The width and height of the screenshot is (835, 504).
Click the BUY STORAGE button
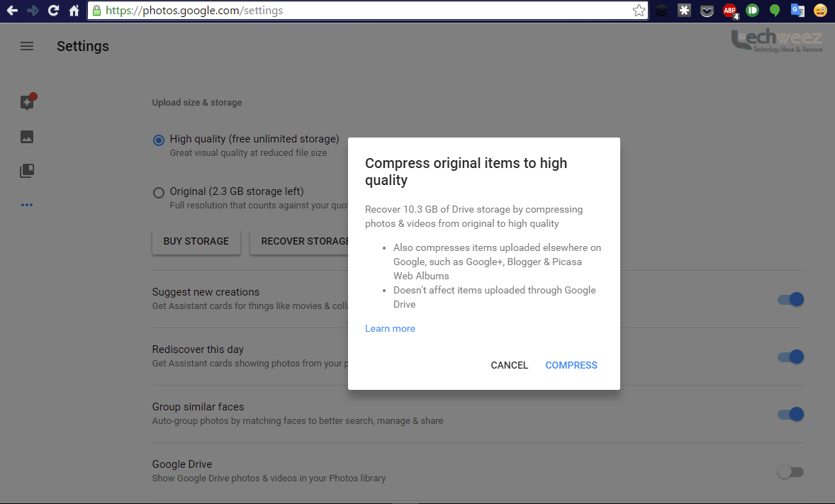pos(196,241)
